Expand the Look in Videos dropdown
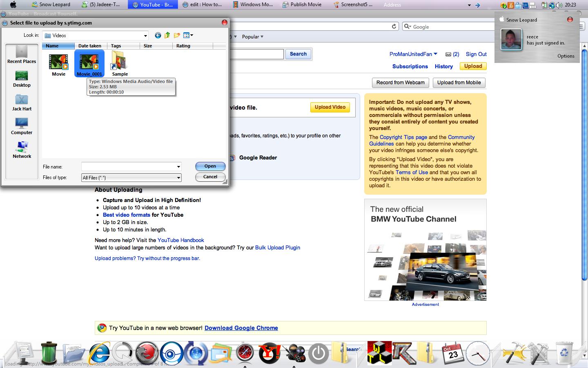The image size is (588, 368). click(x=145, y=36)
